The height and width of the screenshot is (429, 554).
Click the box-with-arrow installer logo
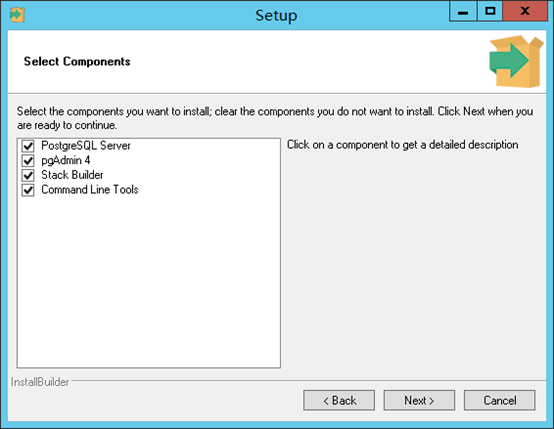516,61
